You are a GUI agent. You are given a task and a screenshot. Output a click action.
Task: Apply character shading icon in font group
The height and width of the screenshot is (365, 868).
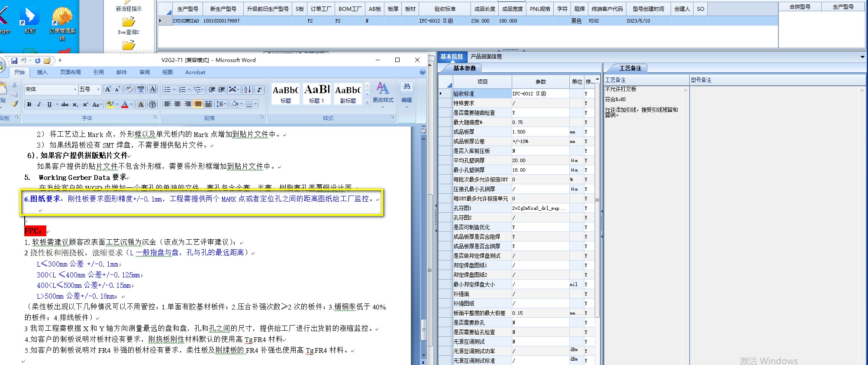pyautogui.click(x=141, y=104)
